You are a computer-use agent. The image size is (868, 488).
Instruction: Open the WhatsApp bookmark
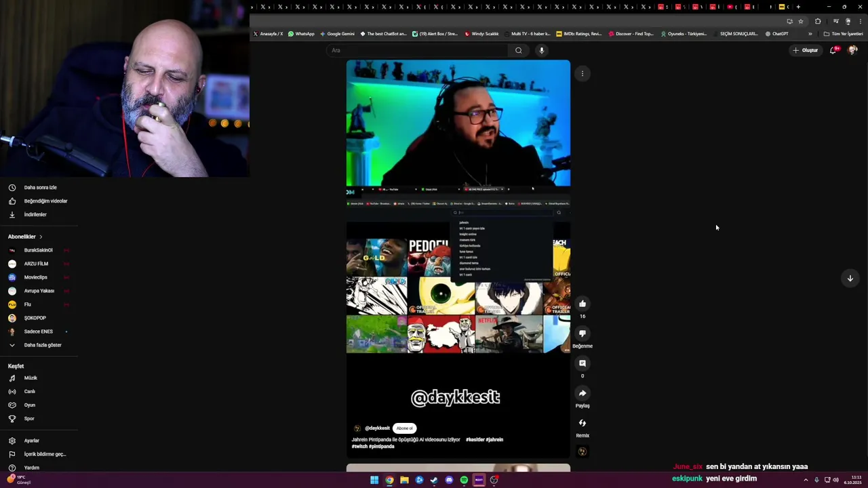coord(301,34)
